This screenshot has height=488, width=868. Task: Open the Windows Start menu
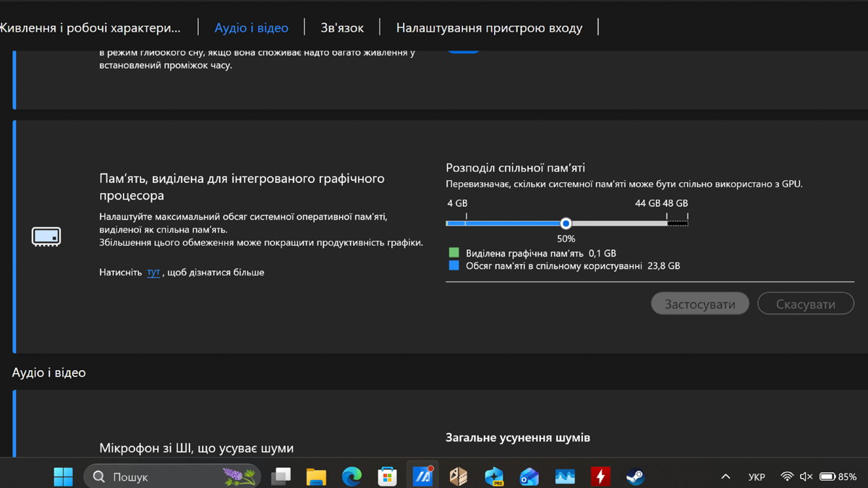pos(63,476)
